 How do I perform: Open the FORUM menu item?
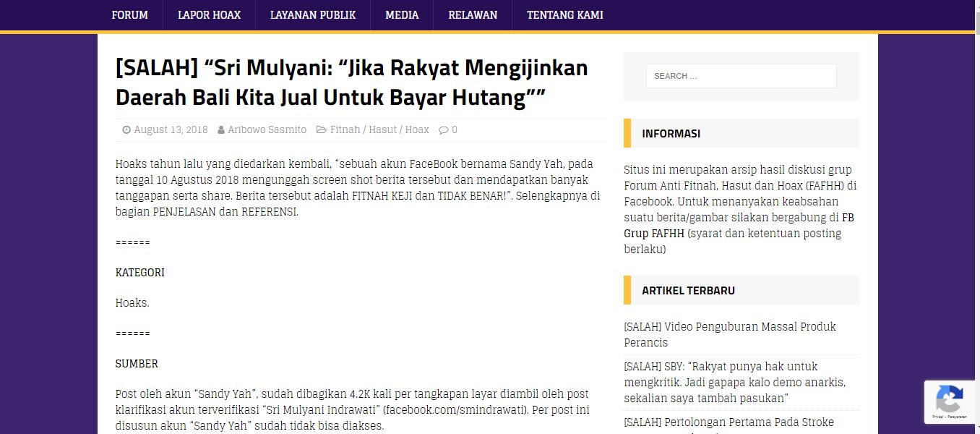(x=130, y=14)
